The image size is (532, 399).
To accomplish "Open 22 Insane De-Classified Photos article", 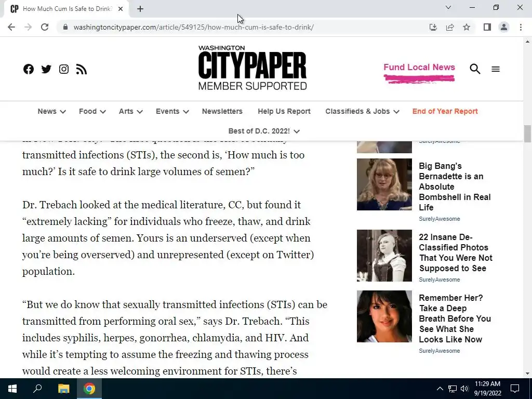I will tap(456, 253).
